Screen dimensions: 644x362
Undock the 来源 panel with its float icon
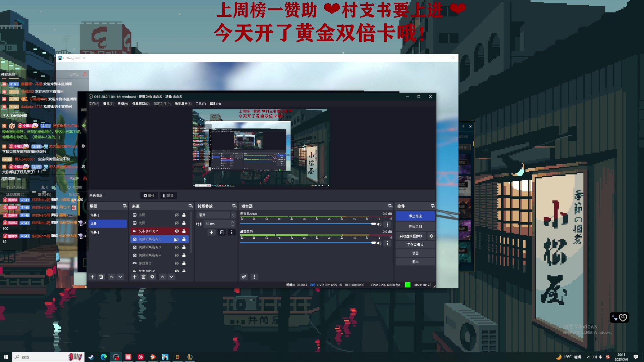tap(191, 206)
